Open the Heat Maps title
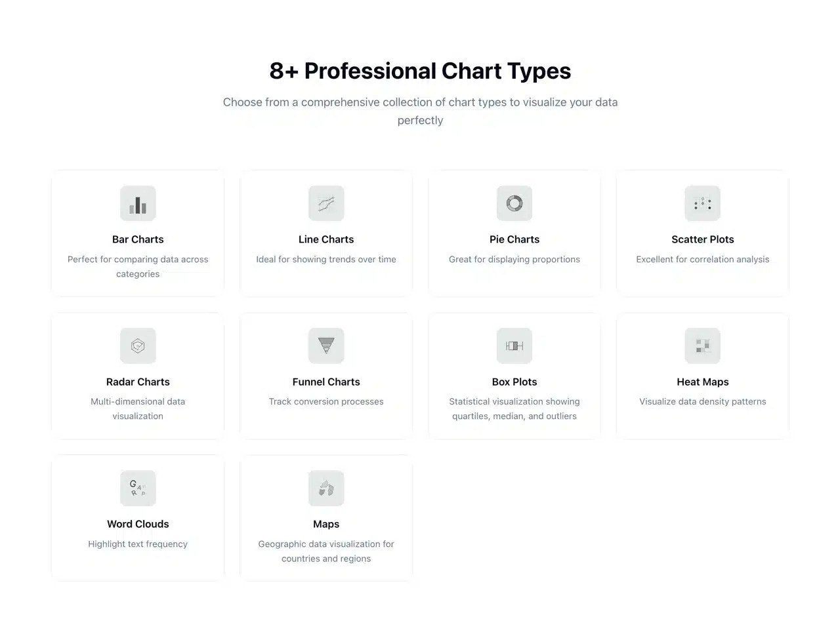The width and height of the screenshot is (840, 640). [702, 382]
